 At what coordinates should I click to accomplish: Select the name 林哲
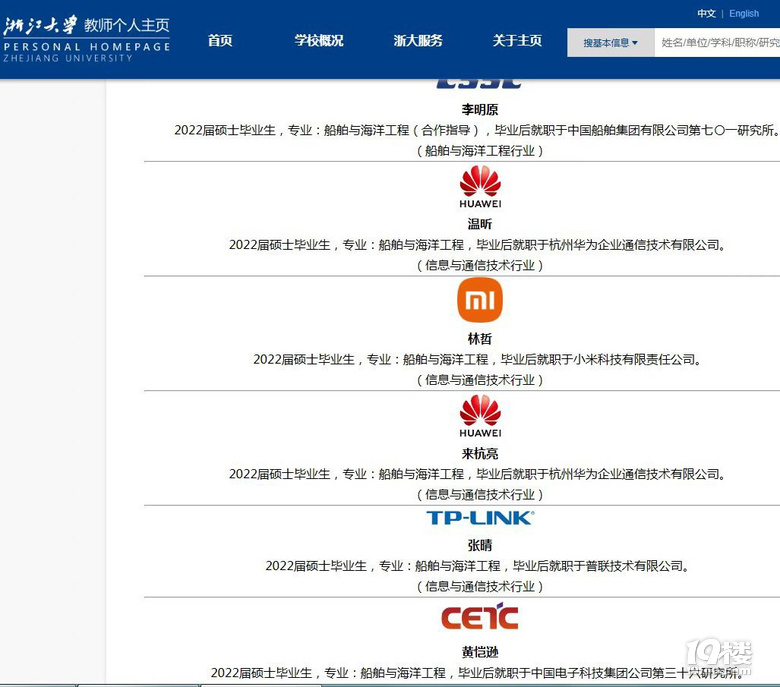(480, 339)
